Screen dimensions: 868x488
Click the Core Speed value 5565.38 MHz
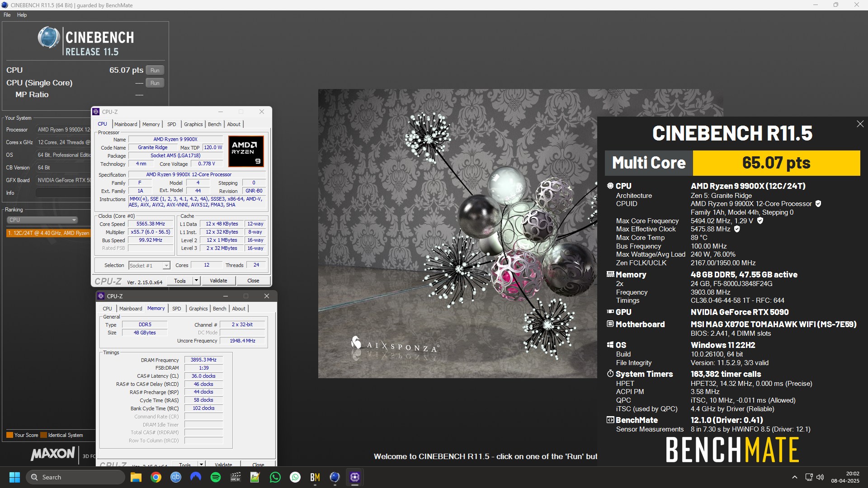151,224
